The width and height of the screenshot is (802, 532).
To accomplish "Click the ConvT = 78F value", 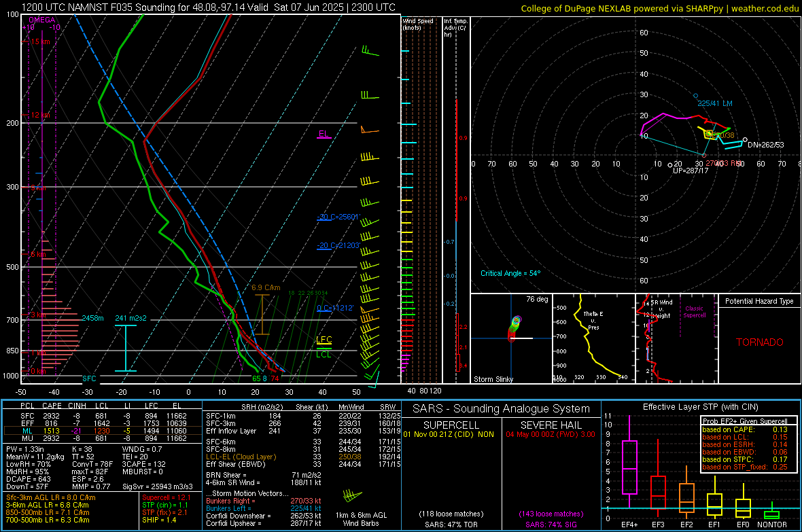I will pyautogui.click(x=92, y=465).
